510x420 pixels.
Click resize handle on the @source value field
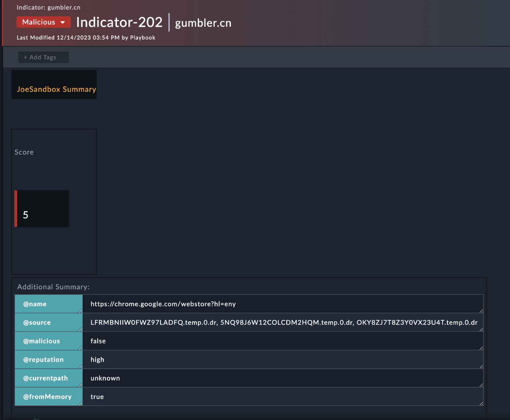[481, 329]
